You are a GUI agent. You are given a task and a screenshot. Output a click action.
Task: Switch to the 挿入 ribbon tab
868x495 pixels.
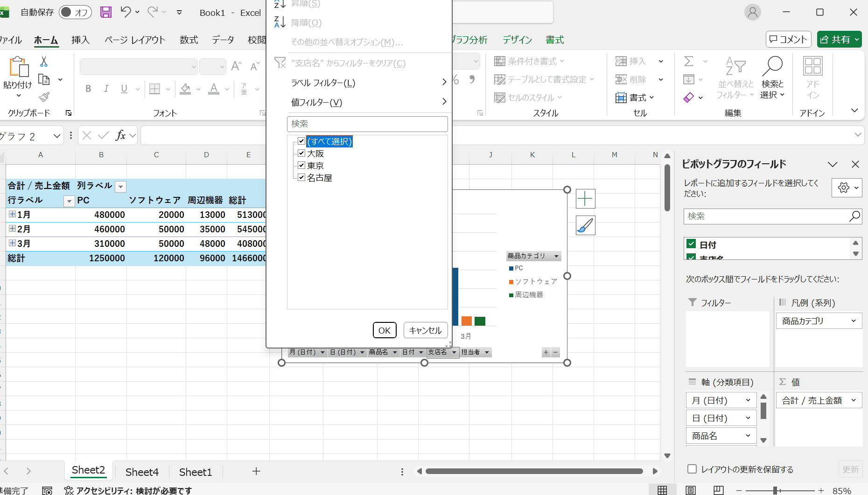(80, 40)
